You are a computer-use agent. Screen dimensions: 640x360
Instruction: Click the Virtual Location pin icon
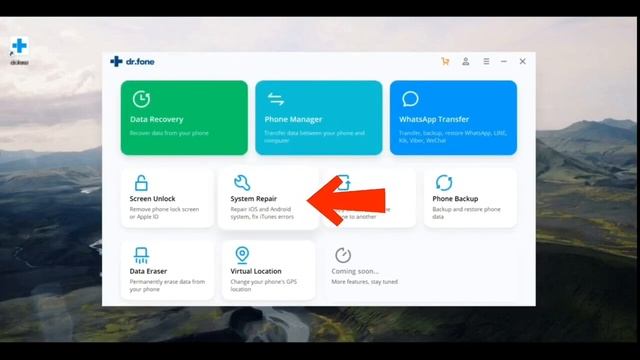point(242,255)
